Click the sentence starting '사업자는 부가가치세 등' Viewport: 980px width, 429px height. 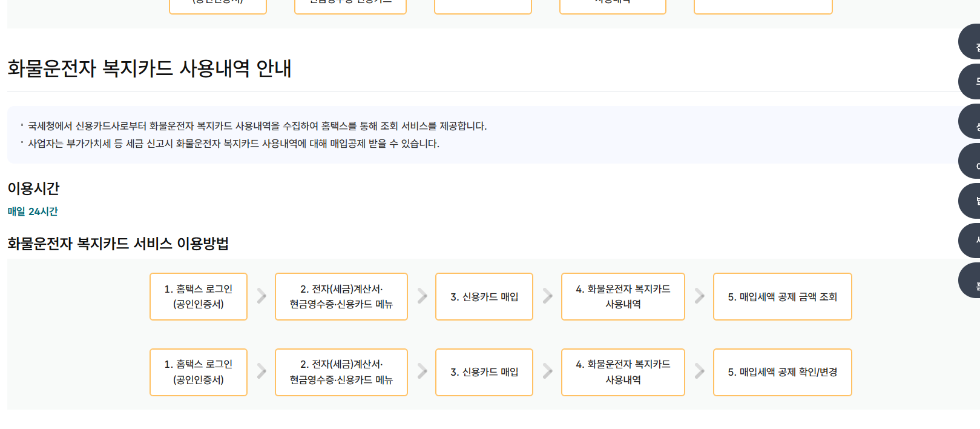pyautogui.click(x=234, y=144)
